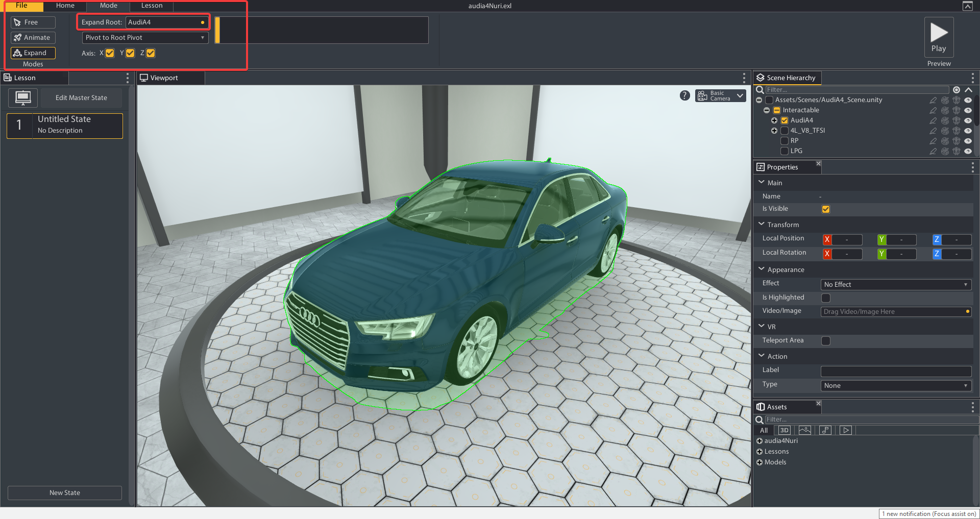The width and height of the screenshot is (980, 519).
Task: Open Scene Hierarchy panel options menu
Action: [x=972, y=78]
